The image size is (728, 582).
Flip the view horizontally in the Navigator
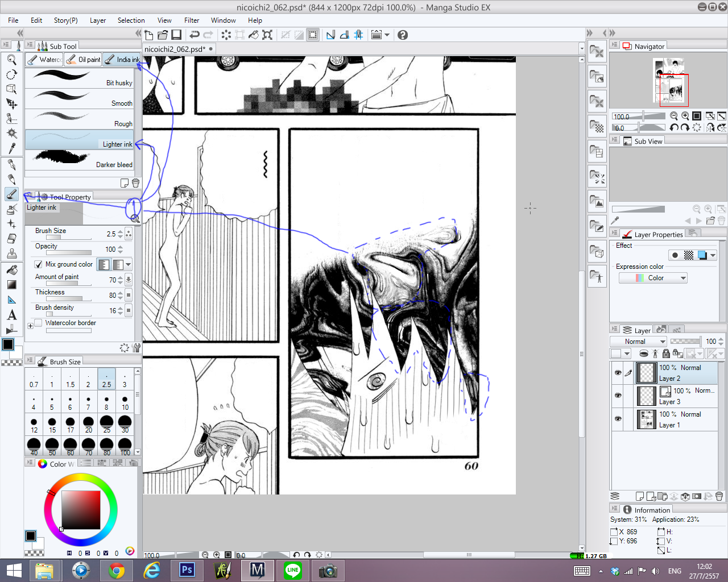(x=710, y=128)
